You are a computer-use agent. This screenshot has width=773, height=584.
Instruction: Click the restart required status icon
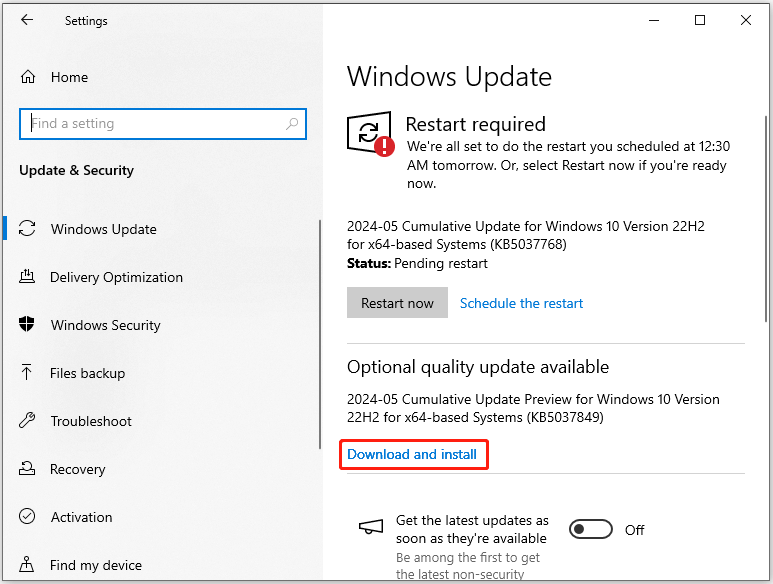(x=370, y=134)
